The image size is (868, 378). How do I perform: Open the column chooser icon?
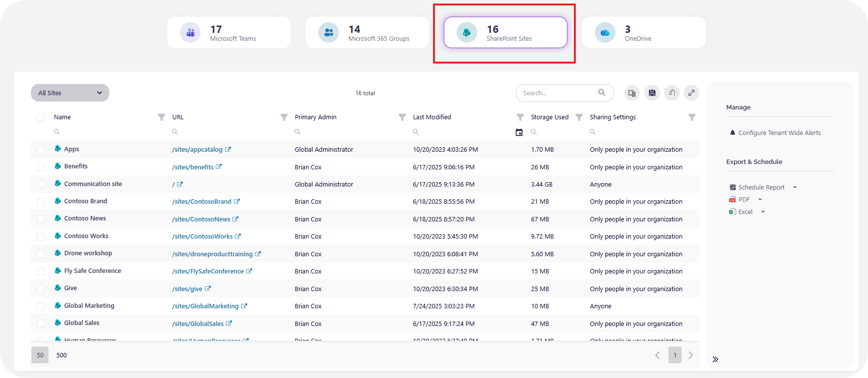632,93
